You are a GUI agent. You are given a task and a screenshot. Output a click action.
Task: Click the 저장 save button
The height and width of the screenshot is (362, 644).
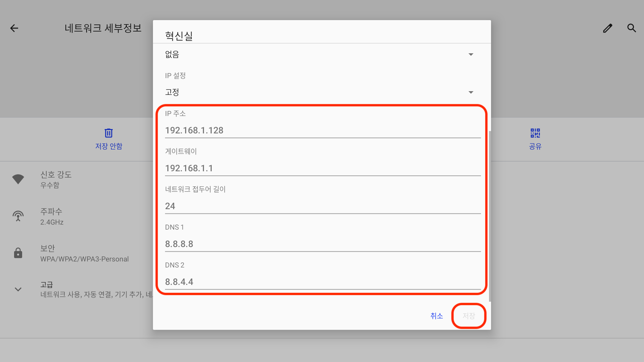coord(469,316)
